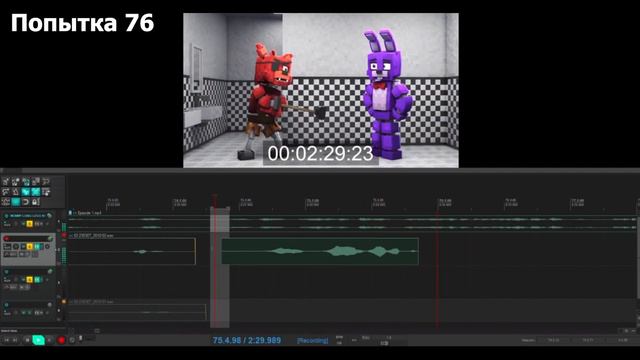Click the red Record button in the transport
The width and height of the screenshot is (640, 360).
61,340
